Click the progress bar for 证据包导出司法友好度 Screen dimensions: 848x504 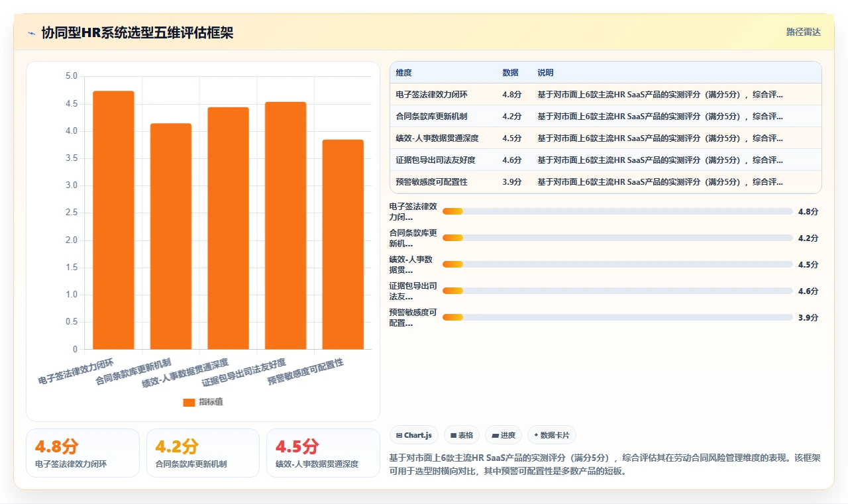pyautogui.click(x=617, y=291)
